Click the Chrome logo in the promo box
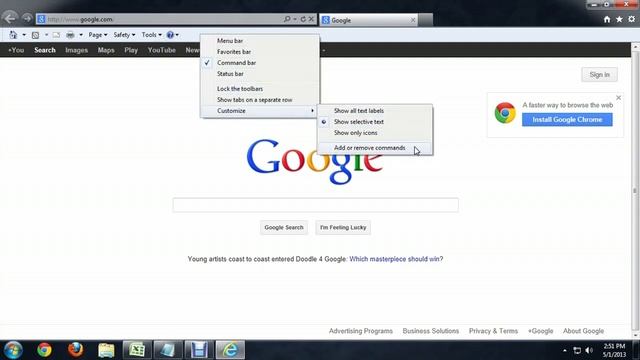The height and width of the screenshot is (360, 640). coord(505,113)
